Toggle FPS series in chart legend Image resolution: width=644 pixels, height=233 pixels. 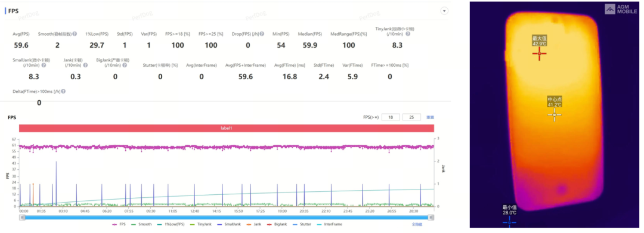click(x=119, y=225)
